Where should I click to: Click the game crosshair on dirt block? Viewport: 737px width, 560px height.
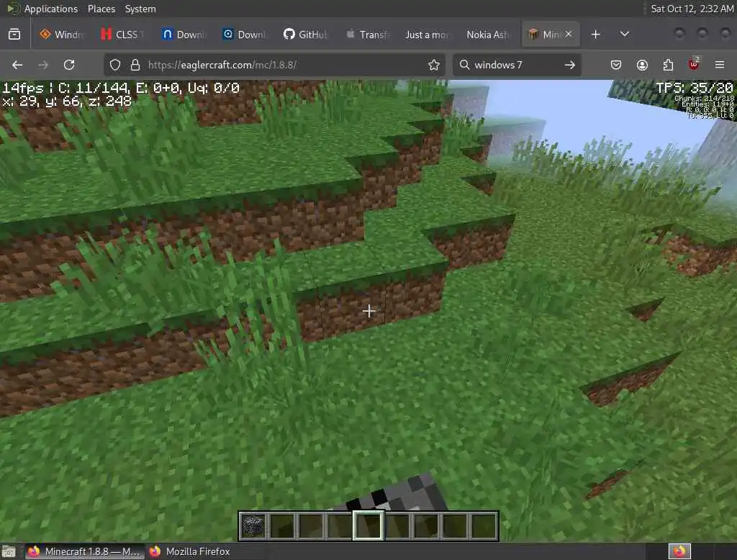pyautogui.click(x=369, y=310)
